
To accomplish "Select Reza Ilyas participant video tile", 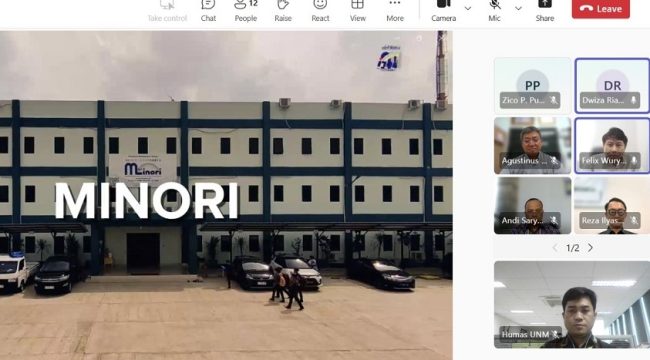I will [612, 206].
